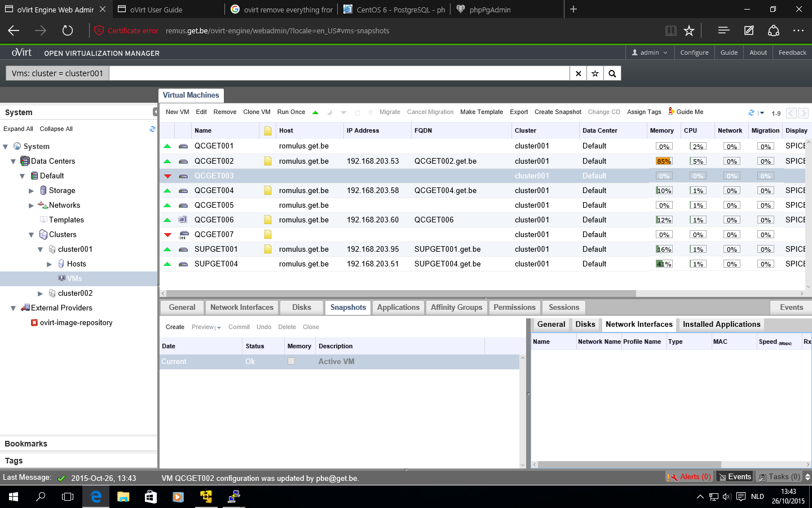Click QCGET002 memory usage bar at 85%
This screenshot has height=508, width=812.
click(x=664, y=161)
